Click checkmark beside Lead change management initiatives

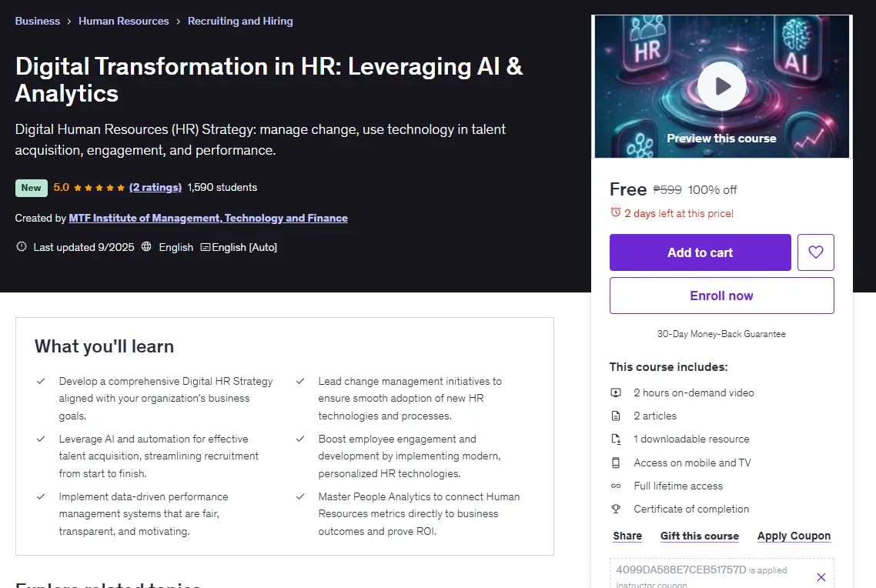(x=300, y=381)
